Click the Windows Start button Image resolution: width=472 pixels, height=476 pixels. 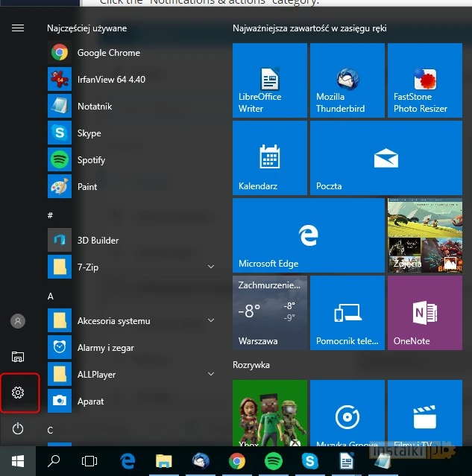pyautogui.click(x=18, y=461)
